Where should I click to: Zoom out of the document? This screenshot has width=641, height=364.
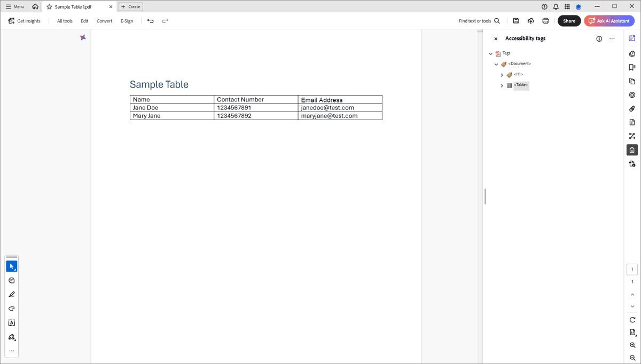pos(632,358)
